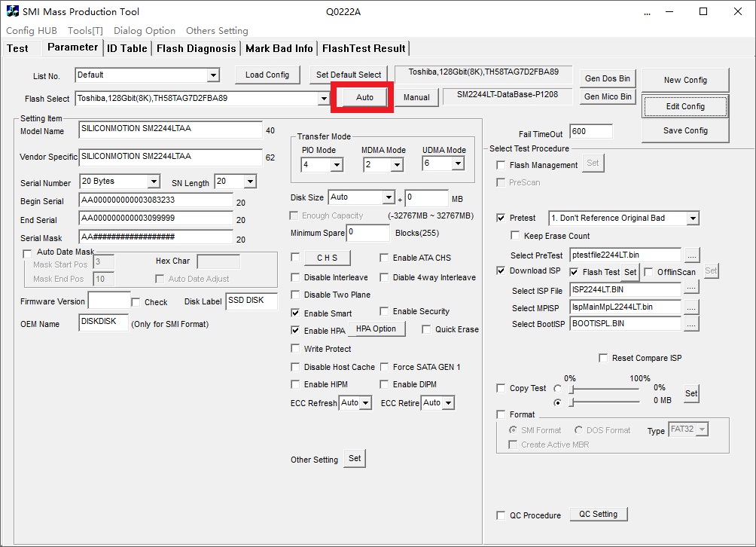This screenshot has height=547, width=756.
Task: Click the SMI Mass Production Tool title icon
Action: click(13, 11)
